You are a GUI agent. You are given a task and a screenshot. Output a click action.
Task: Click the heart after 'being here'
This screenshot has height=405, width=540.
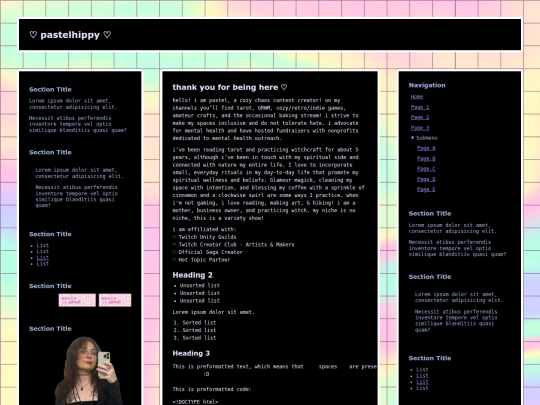(284, 87)
